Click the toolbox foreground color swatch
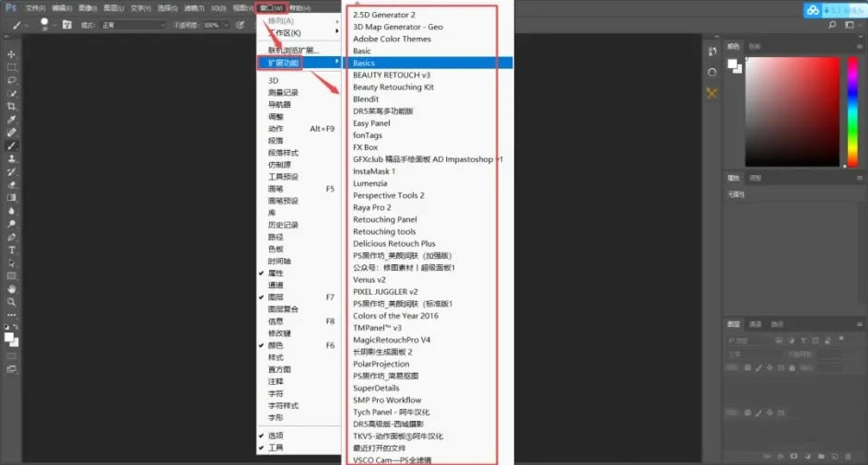 click(9, 337)
